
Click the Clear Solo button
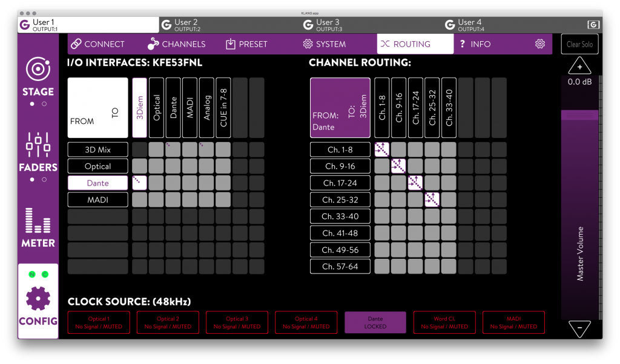coord(579,44)
